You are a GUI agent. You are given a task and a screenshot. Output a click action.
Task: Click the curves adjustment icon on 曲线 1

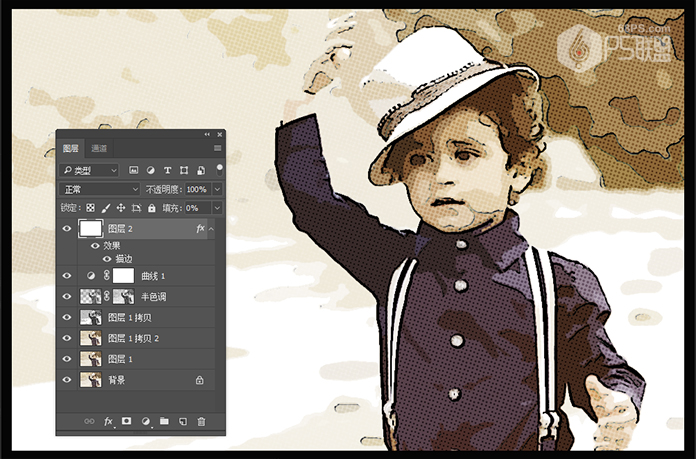click(x=91, y=276)
